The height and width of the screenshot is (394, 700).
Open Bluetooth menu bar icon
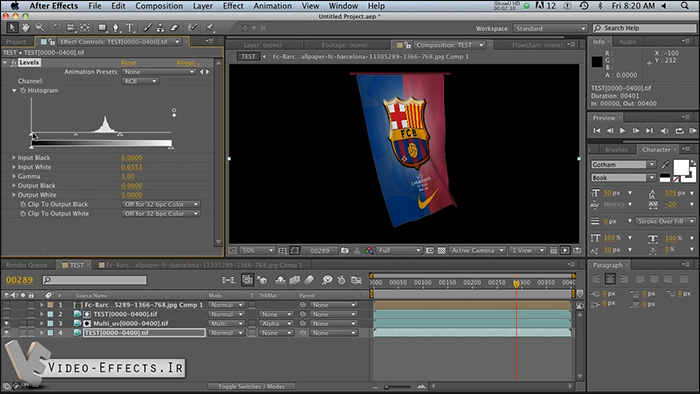pyautogui.click(x=600, y=6)
